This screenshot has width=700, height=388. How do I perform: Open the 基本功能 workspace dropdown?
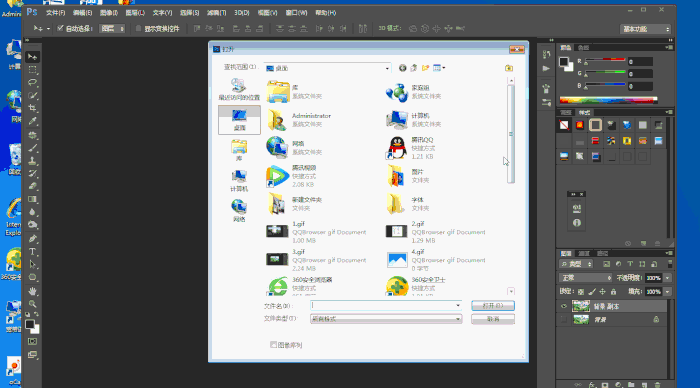(646, 29)
